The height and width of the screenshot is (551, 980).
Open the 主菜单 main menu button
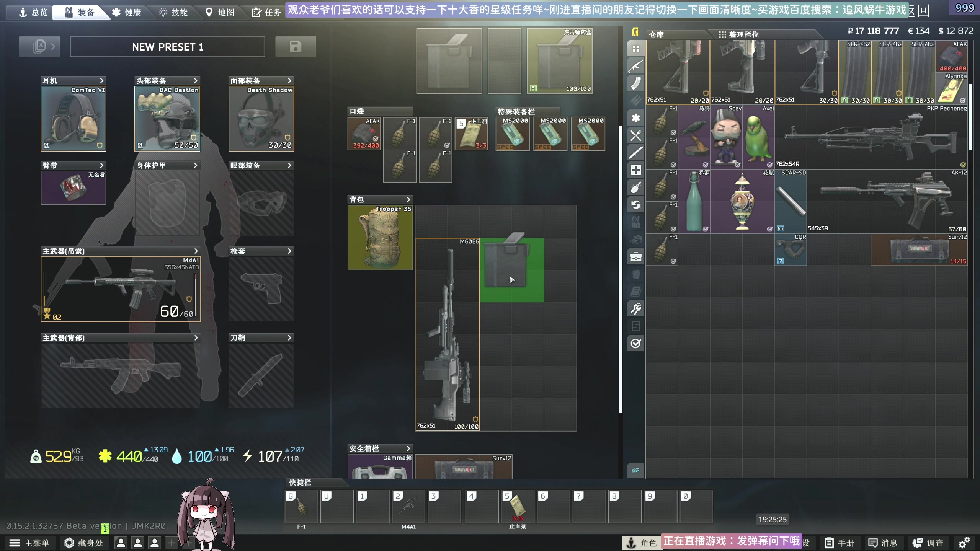click(29, 543)
